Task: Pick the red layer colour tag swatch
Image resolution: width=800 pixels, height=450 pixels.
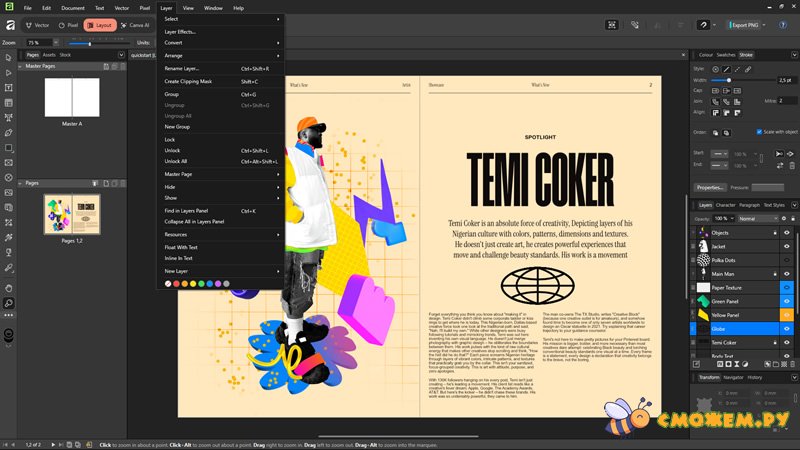Action: tap(177, 283)
